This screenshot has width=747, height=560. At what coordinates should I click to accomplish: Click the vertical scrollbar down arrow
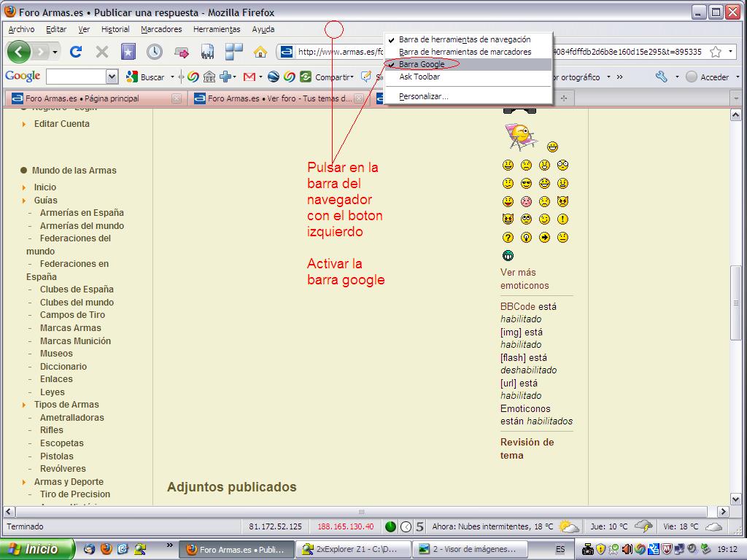[735, 499]
